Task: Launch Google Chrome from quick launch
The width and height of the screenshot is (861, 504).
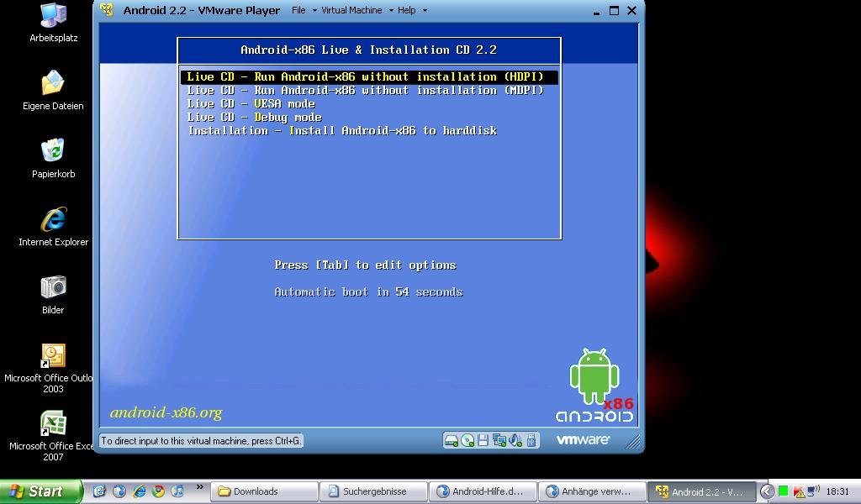Action: 159,491
